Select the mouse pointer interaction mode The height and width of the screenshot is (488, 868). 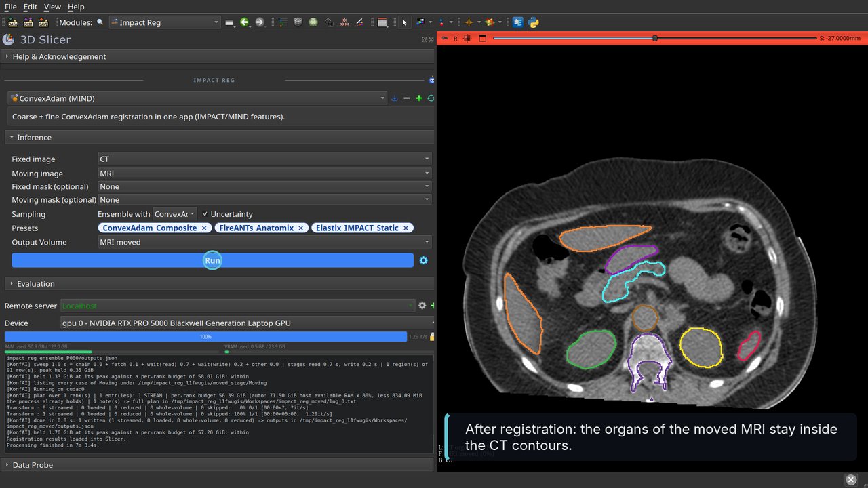click(404, 22)
